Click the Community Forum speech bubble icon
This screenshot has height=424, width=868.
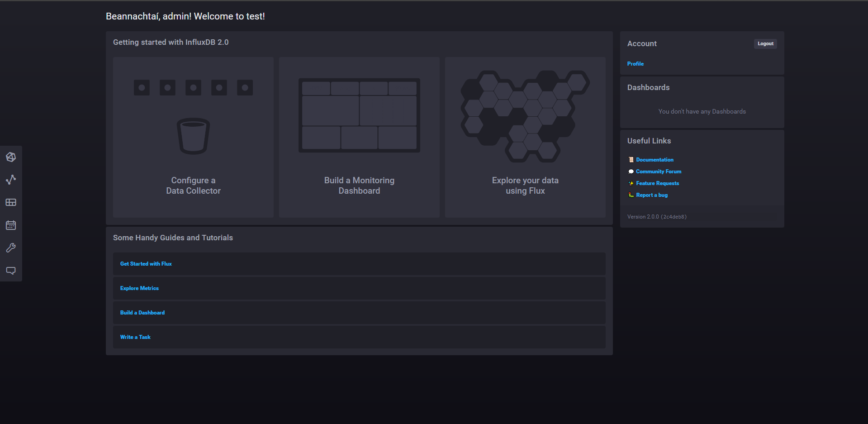631,172
